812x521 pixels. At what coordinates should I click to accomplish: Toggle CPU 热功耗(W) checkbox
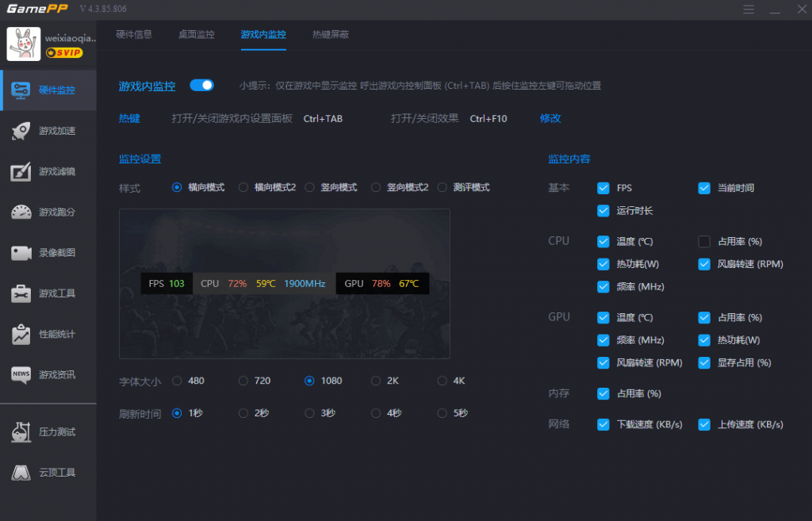603,264
